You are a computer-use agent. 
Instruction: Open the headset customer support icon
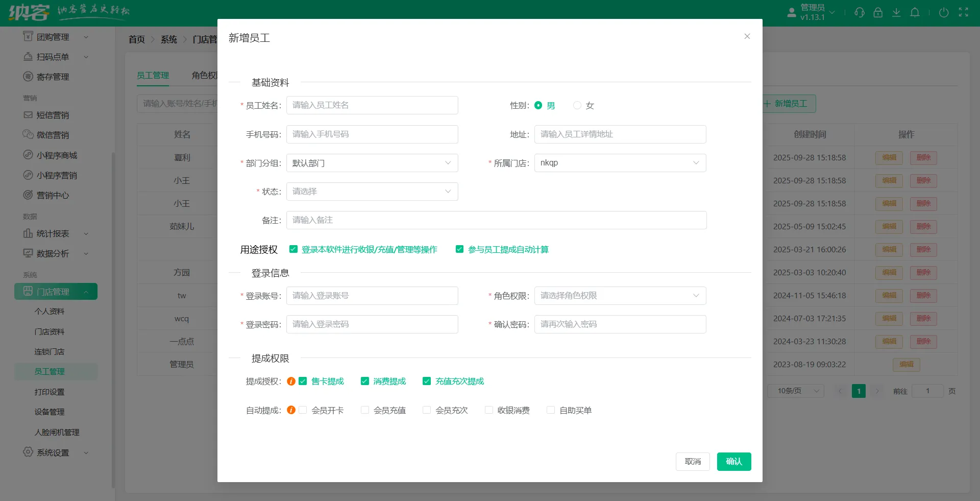coord(860,12)
